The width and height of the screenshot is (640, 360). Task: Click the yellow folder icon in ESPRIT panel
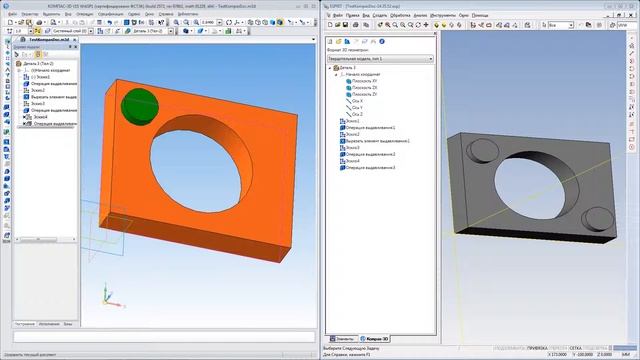[339, 42]
